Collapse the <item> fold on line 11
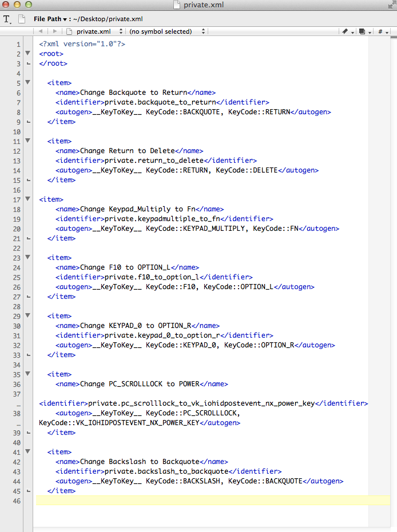 point(28,141)
